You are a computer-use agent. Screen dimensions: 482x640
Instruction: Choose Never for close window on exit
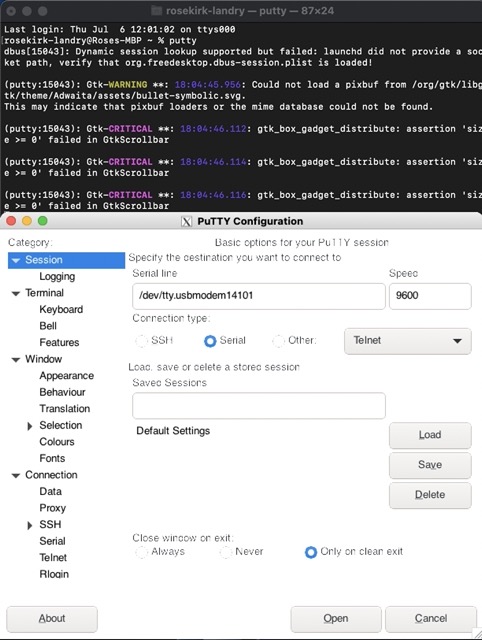[x=225, y=552]
